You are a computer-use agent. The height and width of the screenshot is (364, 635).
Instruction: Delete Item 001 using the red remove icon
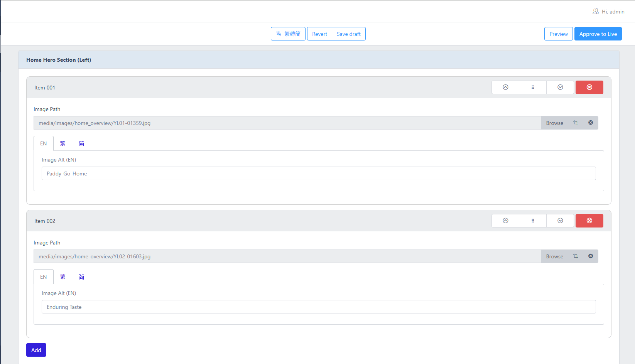pos(589,87)
